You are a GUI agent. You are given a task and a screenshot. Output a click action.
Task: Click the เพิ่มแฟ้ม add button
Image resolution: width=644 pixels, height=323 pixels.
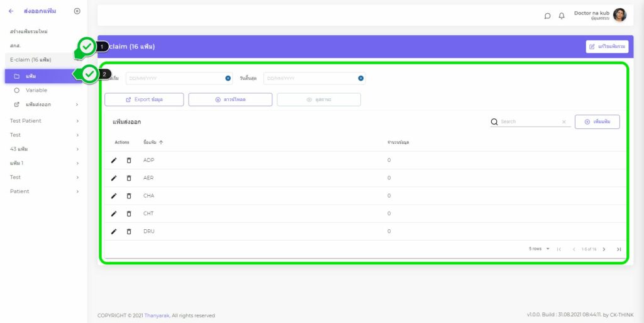coord(597,122)
